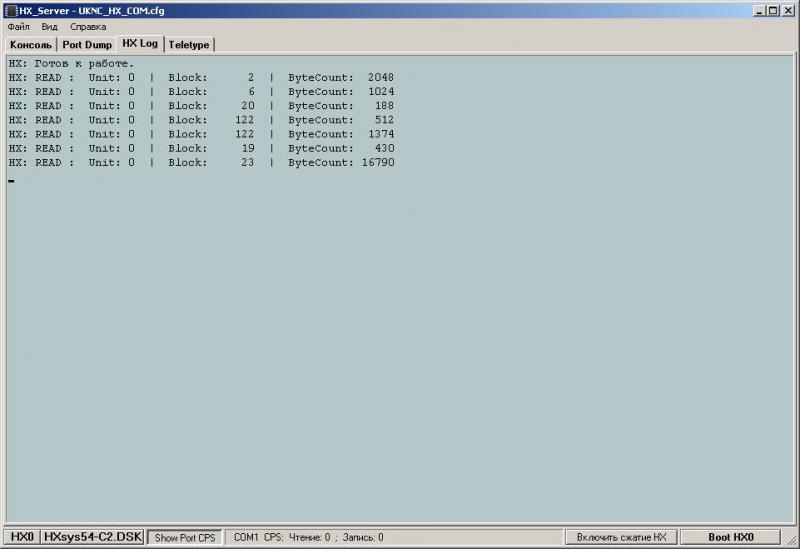800x549 pixels.
Task: Toggle the Show Port CPS button
Action: (184, 537)
